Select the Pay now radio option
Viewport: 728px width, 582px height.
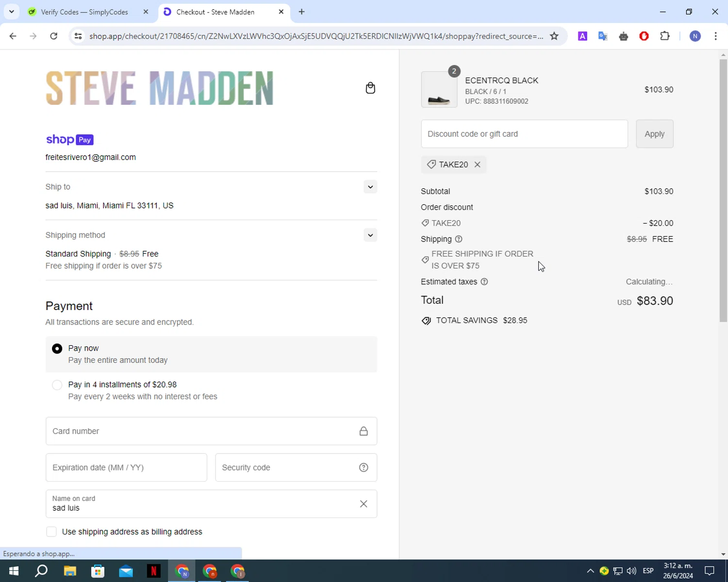tap(57, 349)
